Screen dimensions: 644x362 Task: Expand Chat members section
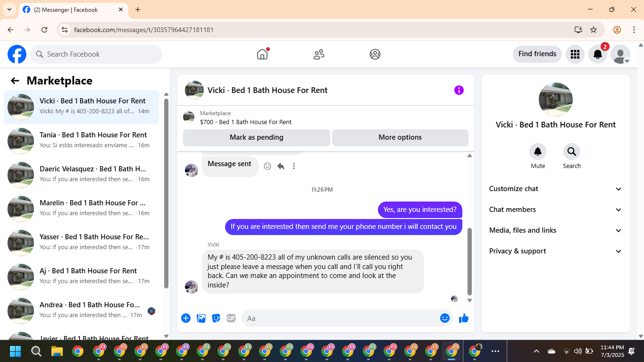[555, 210]
